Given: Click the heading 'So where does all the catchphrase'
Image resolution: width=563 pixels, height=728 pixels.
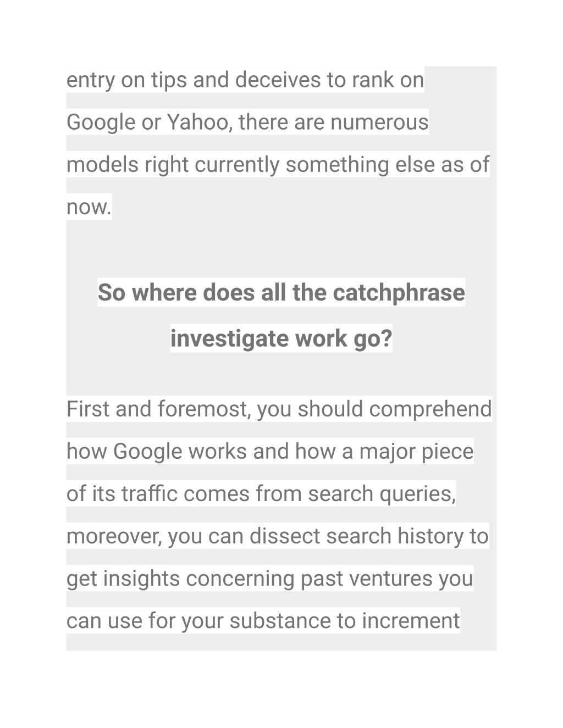Looking at the screenshot, I should point(281,292).
